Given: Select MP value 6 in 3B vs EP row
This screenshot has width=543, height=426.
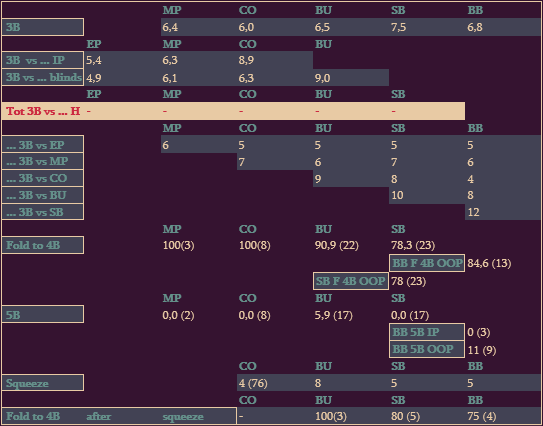Looking at the screenshot, I should pos(166,145).
